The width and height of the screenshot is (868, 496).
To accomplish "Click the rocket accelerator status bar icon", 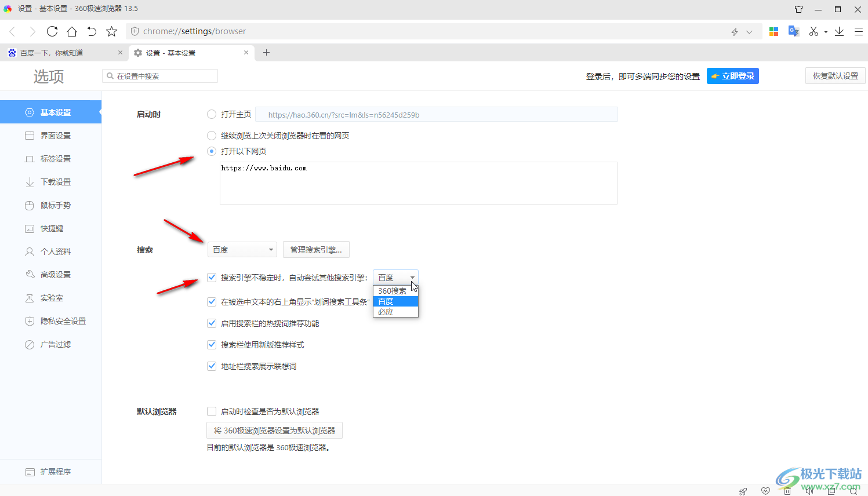I will click(x=743, y=491).
